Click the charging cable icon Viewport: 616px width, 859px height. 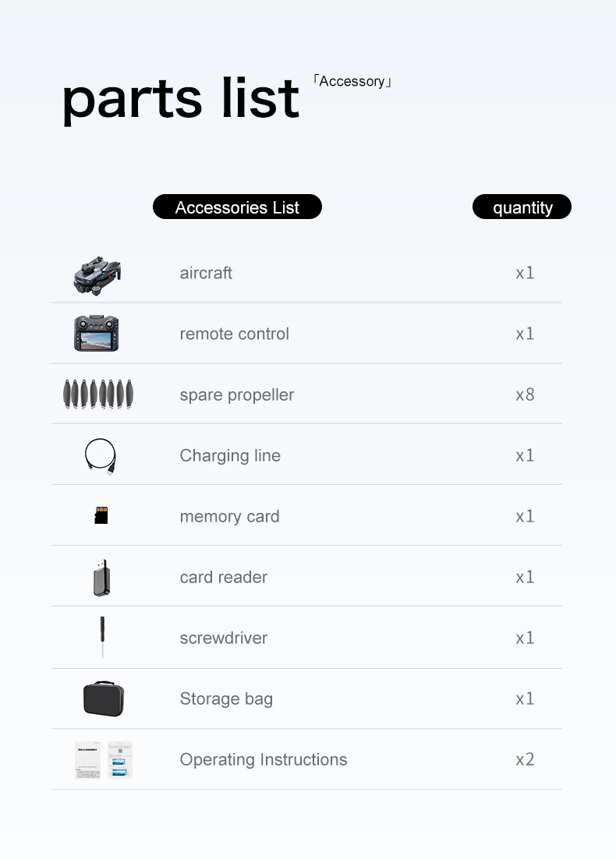pos(101,456)
